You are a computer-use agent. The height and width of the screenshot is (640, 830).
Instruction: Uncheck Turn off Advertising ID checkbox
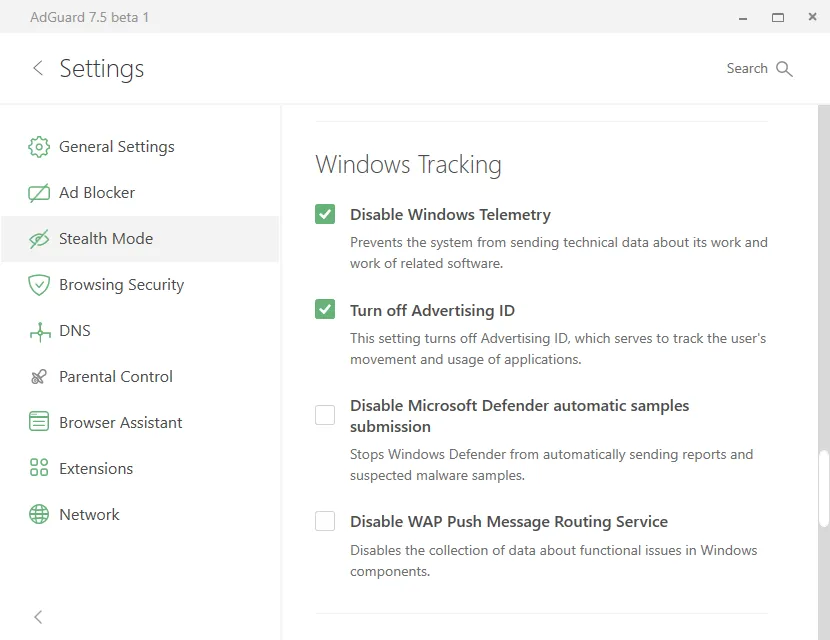click(325, 310)
